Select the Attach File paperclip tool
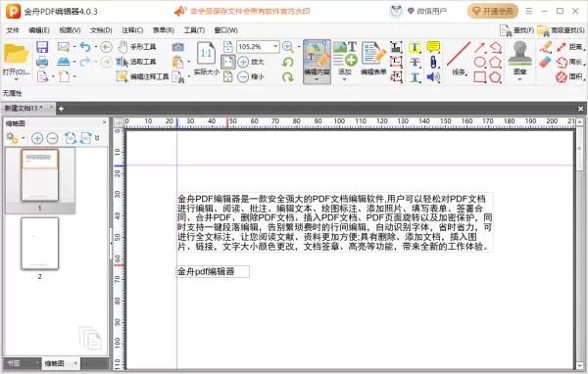Viewport: 588px width, 374px height. [433, 62]
